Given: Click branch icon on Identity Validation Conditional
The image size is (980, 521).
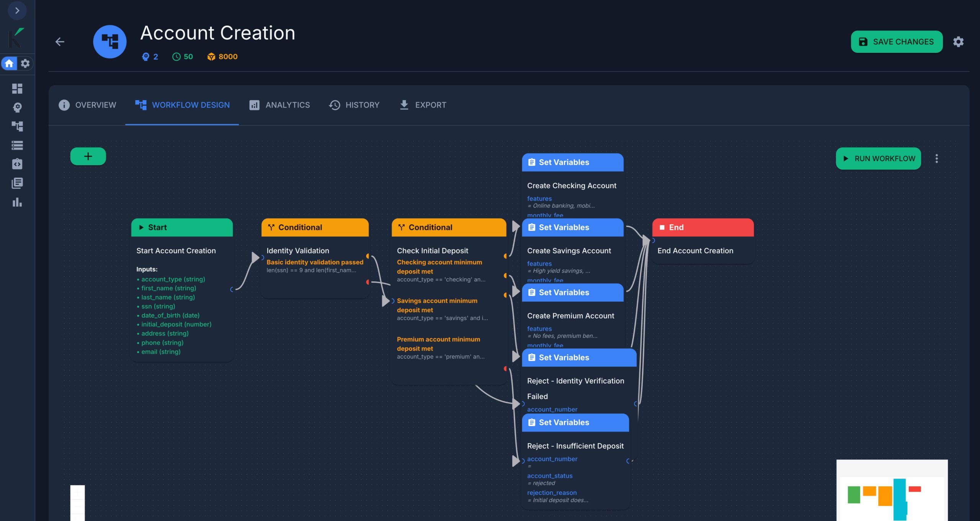Looking at the screenshot, I should pyautogui.click(x=271, y=227).
